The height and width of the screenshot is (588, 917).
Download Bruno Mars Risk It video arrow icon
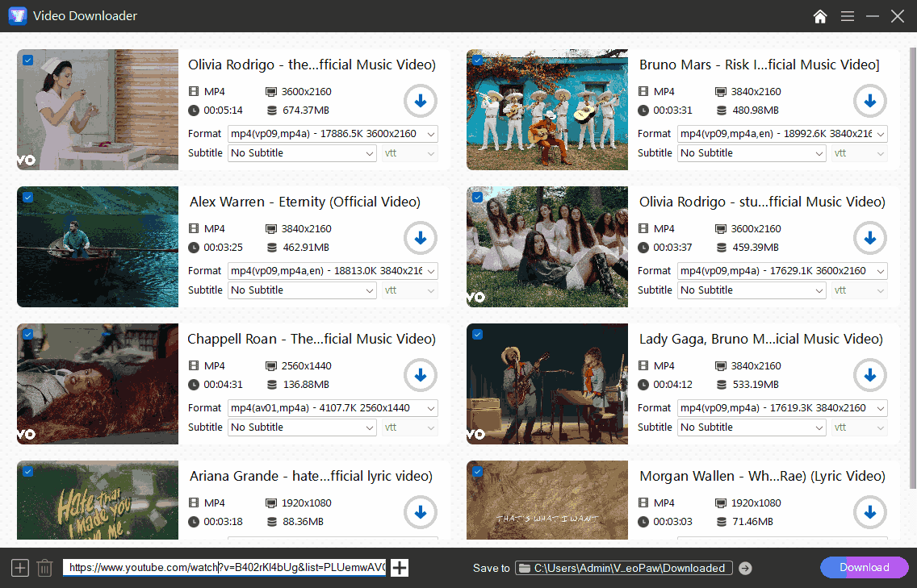pos(870,101)
